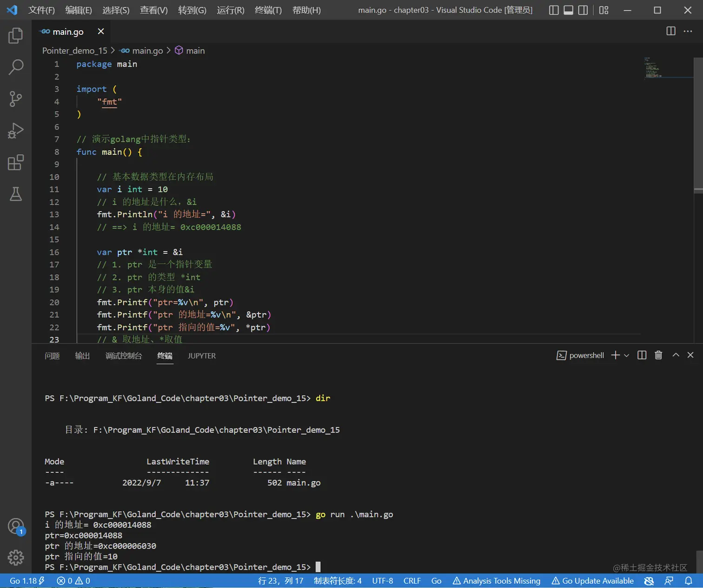The image size is (703, 588).
Task: Open the Extensions view
Action: 16,162
